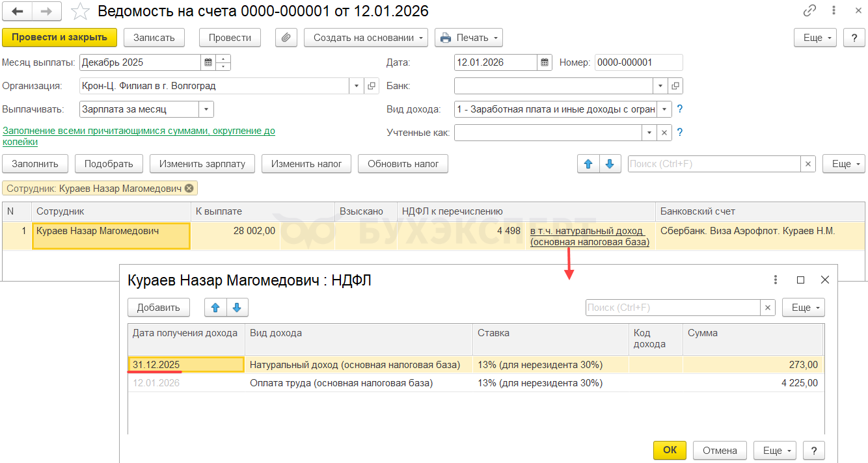Screen dimensions: 868x463
Task: Click the Заполнить button
Action: (35, 164)
